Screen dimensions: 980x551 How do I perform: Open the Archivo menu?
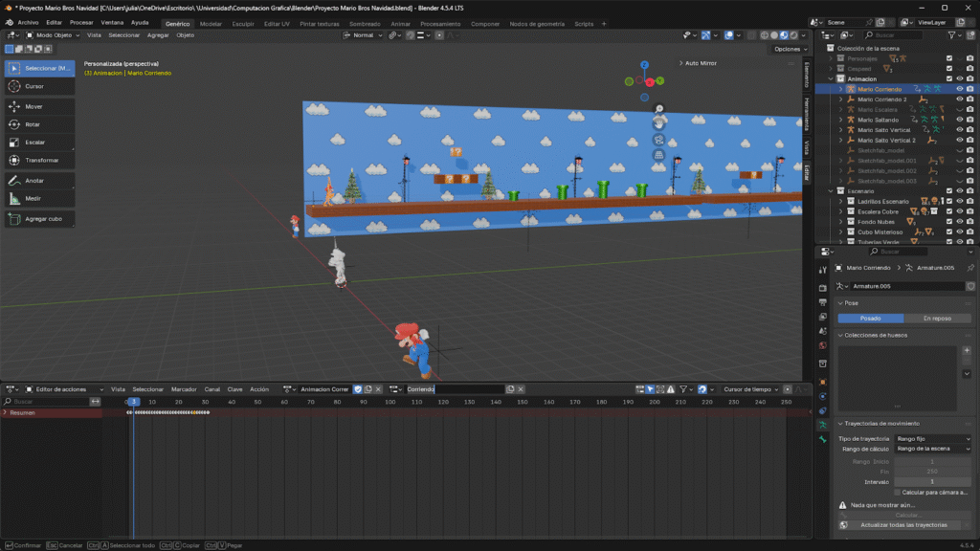point(28,22)
